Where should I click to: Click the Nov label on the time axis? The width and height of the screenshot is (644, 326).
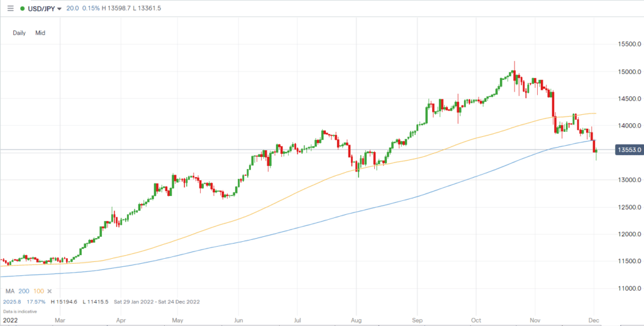coord(535,319)
